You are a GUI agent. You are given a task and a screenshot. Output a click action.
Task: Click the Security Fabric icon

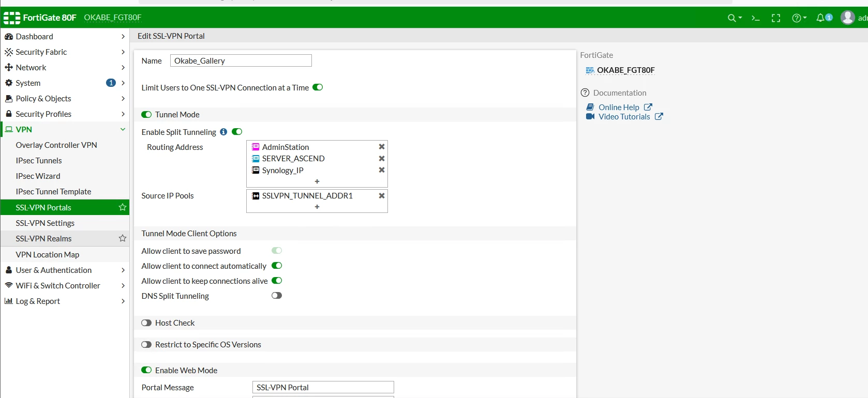[9, 52]
